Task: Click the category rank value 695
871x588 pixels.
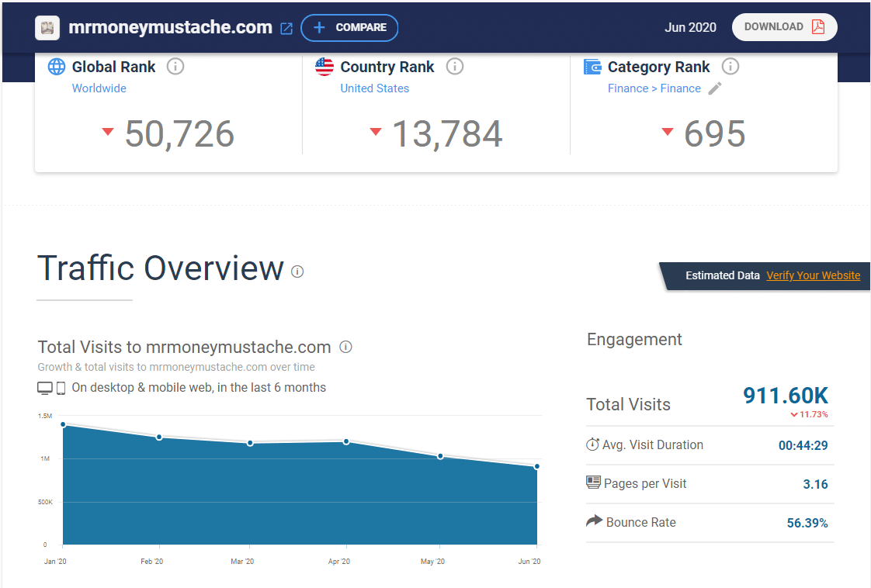Action: pos(714,134)
